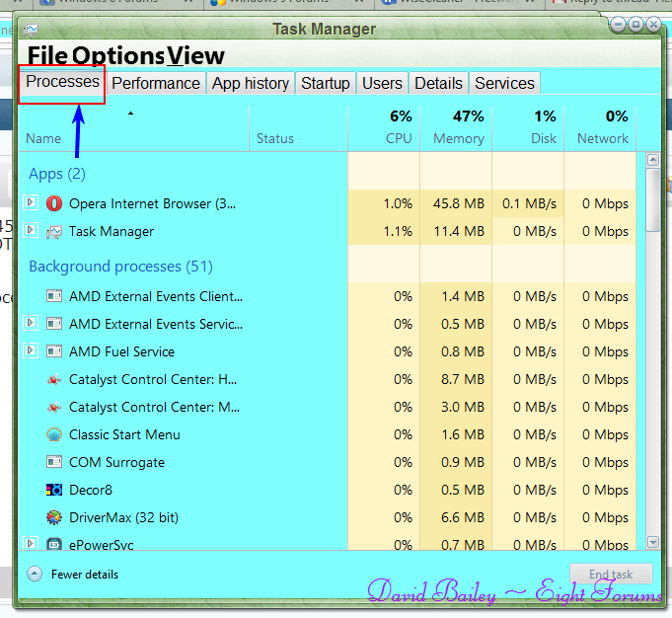Click the 8.7 MB memory value

click(463, 379)
